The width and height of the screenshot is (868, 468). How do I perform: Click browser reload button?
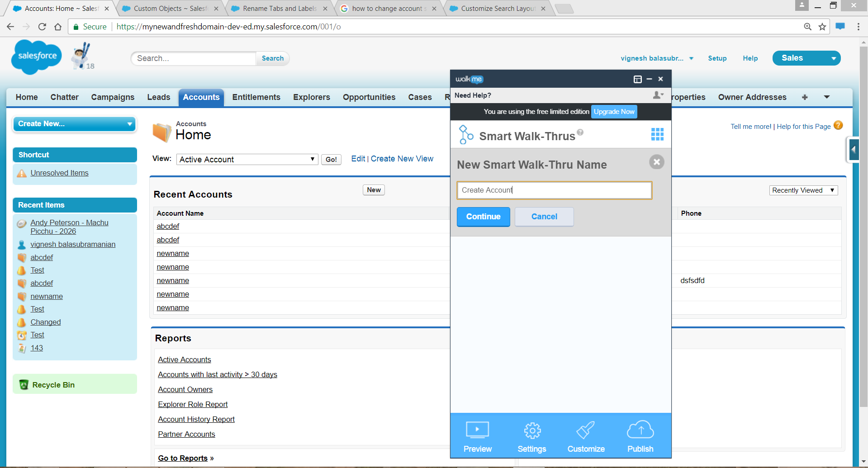(42, 27)
